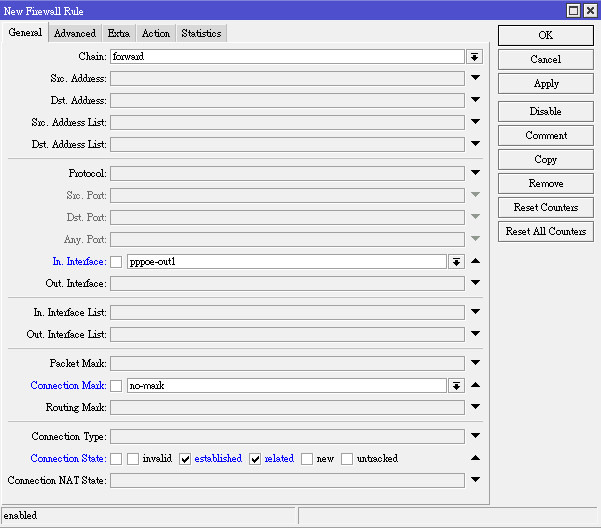Open the Connection Mark no-mark dropdown
Viewport: 601px width, 528px height.
coord(456,386)
